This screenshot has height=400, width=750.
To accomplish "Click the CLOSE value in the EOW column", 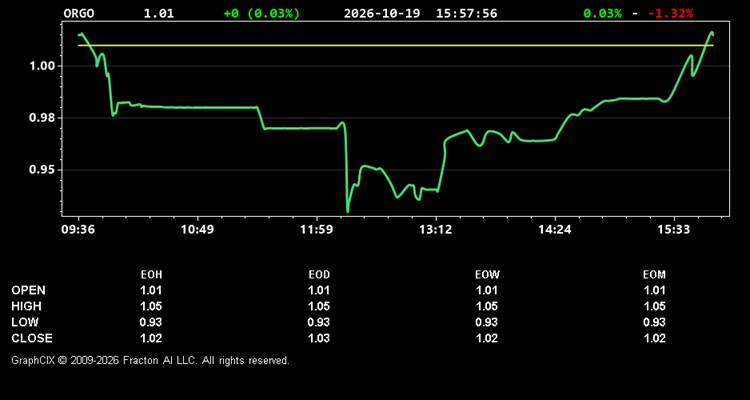I will click(487, 338).
